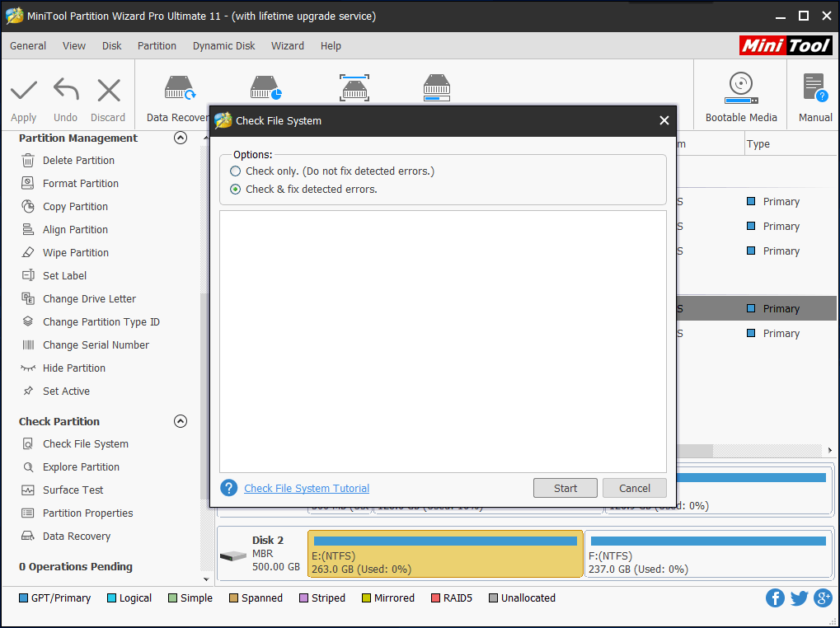The width and height of the screenshot is (840, 628).
Task: Open the Google Plus share icon
Action: (x=823, y=598)
